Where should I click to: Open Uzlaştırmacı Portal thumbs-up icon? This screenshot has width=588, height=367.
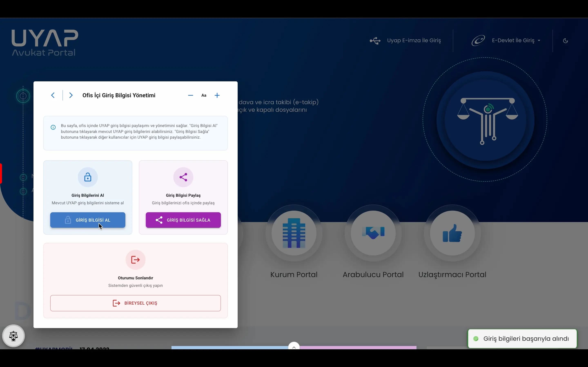[452, 233]
